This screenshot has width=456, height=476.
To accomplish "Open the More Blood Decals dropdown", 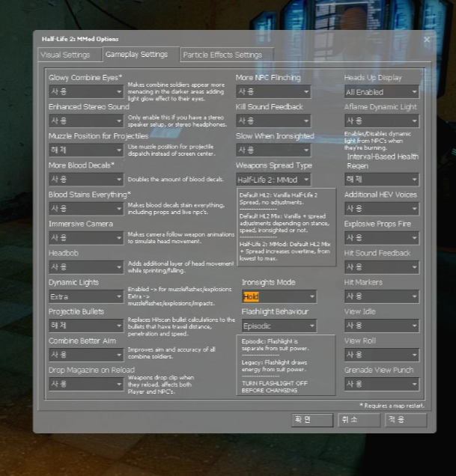I will point(86,179).
